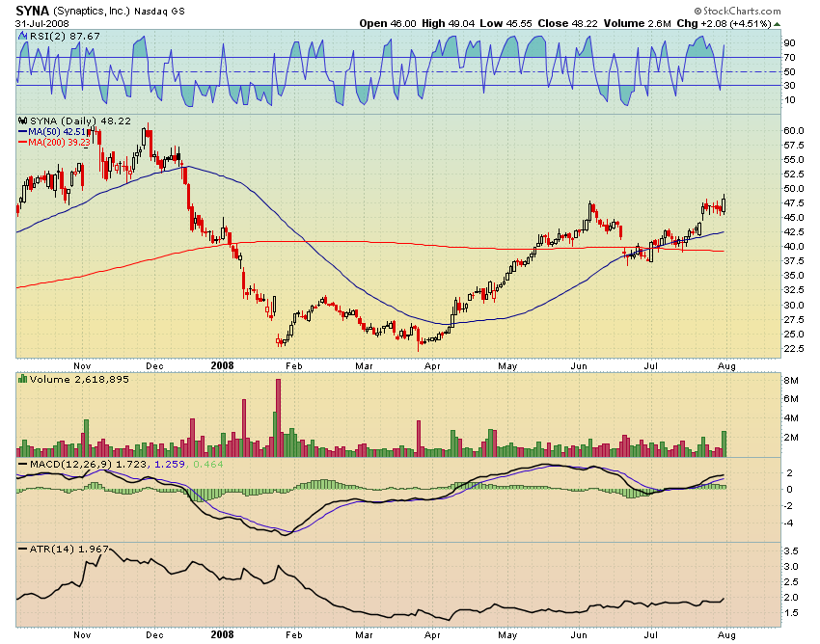
Task: Click the MA(50) 42.51 legend text
Action: pos(56,132)
